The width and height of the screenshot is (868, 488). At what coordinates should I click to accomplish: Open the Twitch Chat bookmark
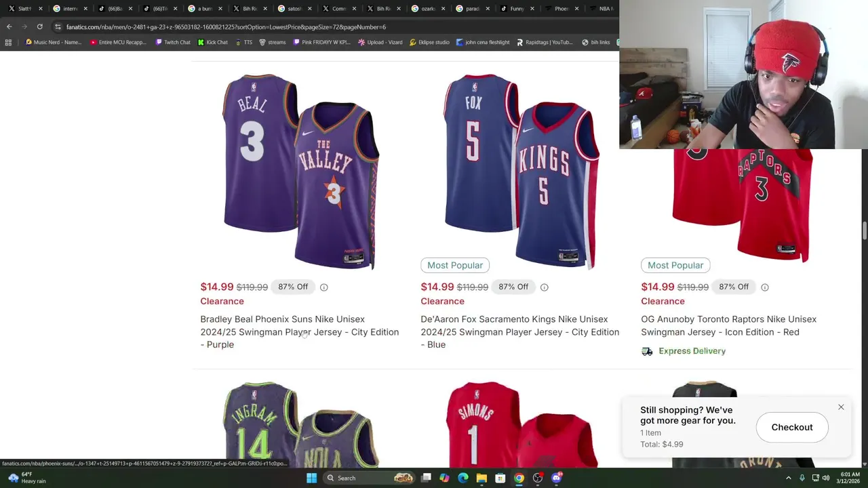(173, 42)
